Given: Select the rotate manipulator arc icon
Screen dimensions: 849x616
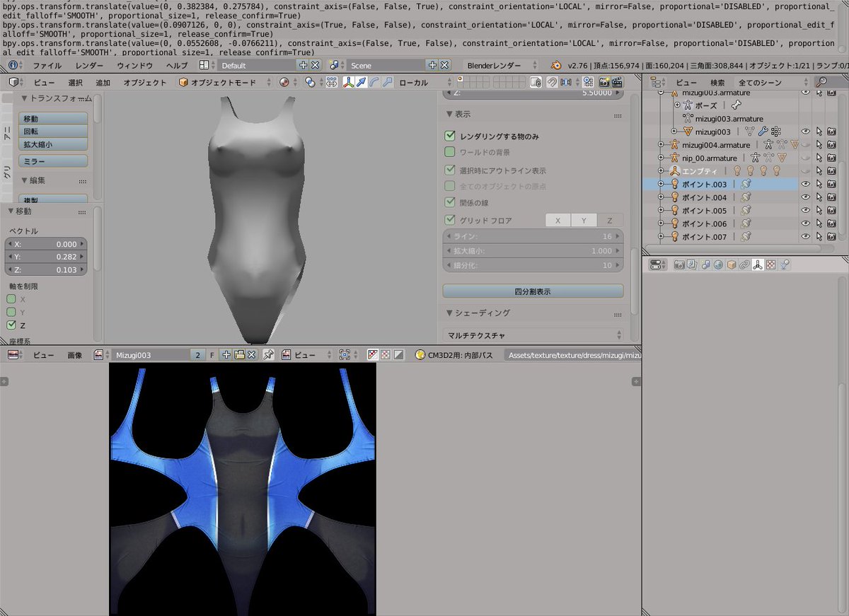Looking at the screenshot, I should tap(374, 83).
